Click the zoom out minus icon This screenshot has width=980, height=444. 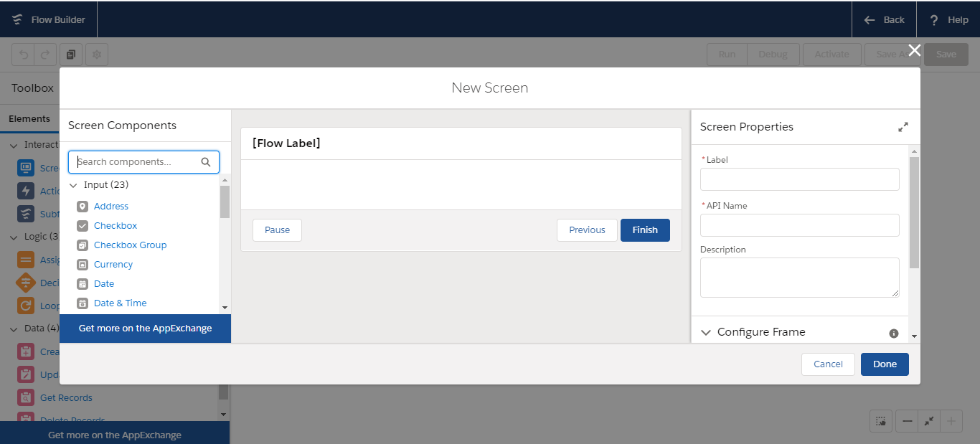pos(905,421)
